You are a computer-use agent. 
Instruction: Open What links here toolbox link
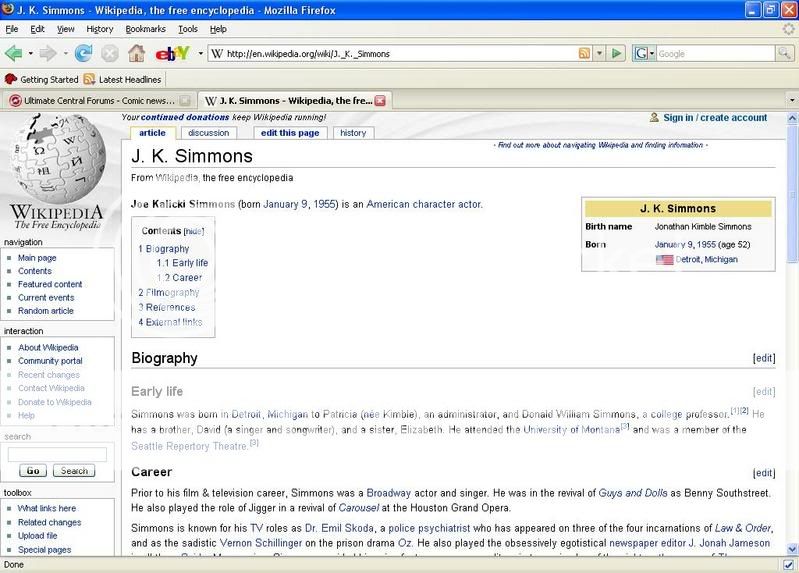coord(47,508)
